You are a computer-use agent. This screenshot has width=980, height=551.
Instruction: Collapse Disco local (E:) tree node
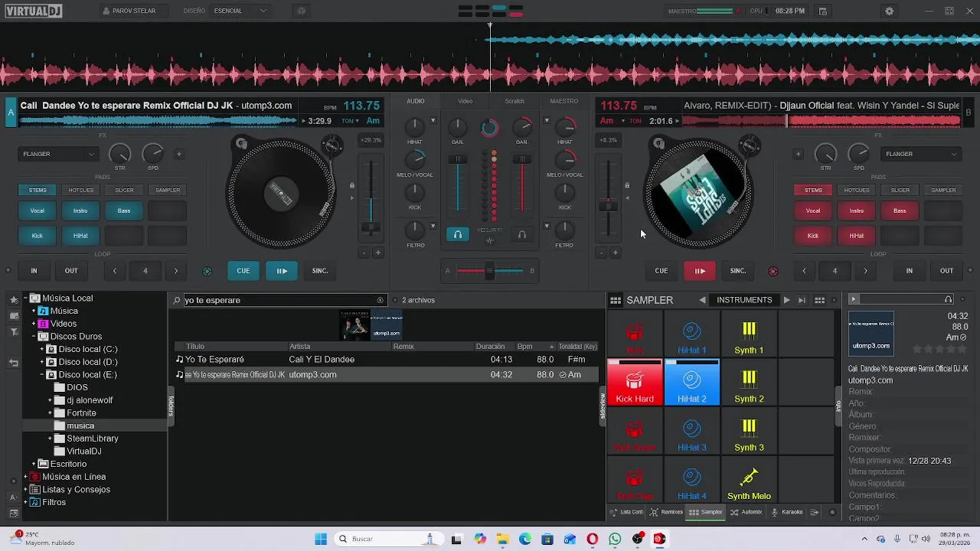(x=42, y=375)
